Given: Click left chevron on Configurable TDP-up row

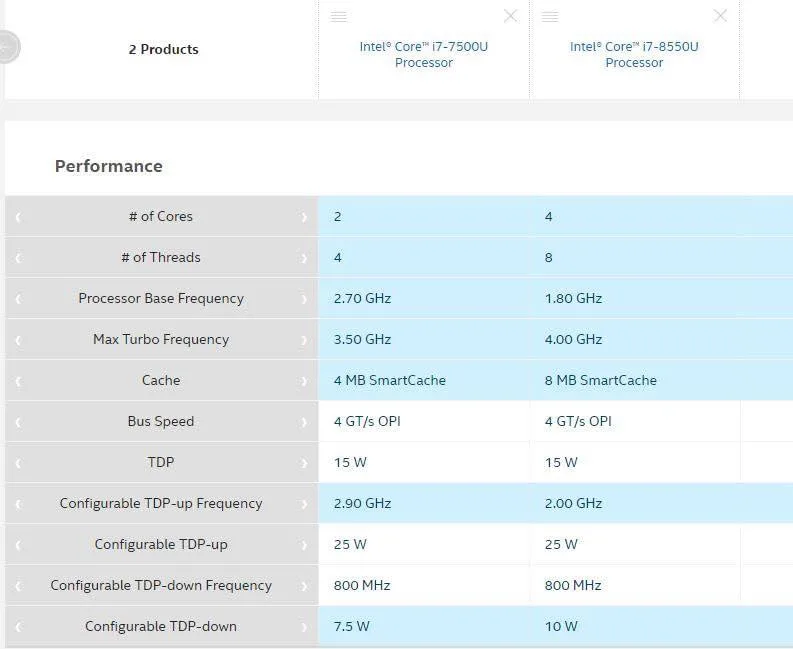Looking at the screenshot, I should point(18,545).
